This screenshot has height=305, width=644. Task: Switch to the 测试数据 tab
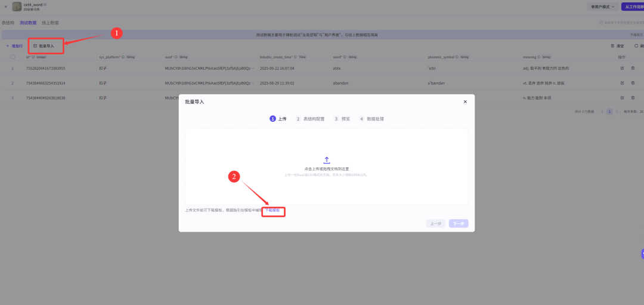pos(28,23)
